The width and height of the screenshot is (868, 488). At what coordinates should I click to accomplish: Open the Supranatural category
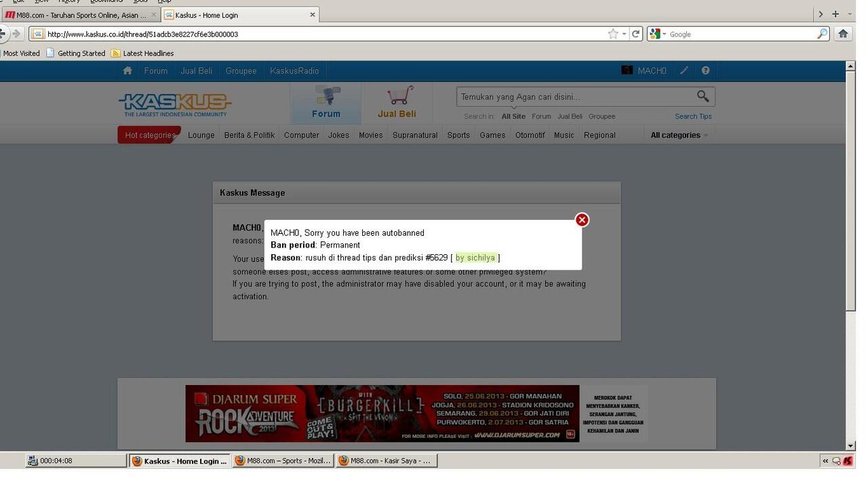click(x=415, y=135)
